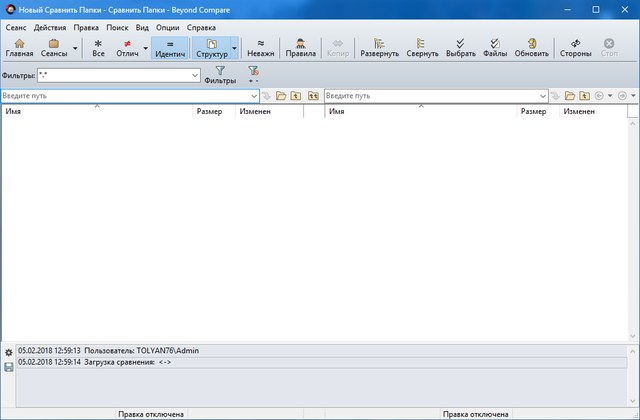The image size is (640, 420).
Task: Open the Фильтры funnel icon
Action: coord(220,75)
